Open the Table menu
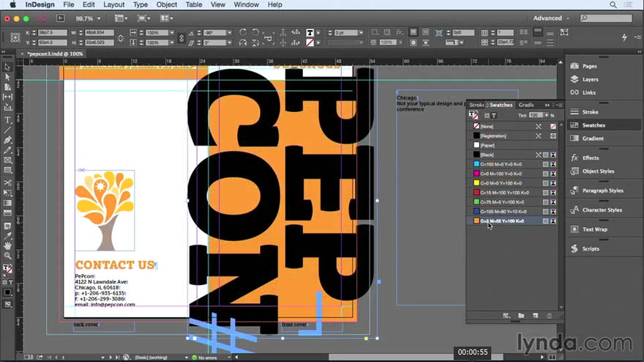644x362 pixels. click(193, 4)
